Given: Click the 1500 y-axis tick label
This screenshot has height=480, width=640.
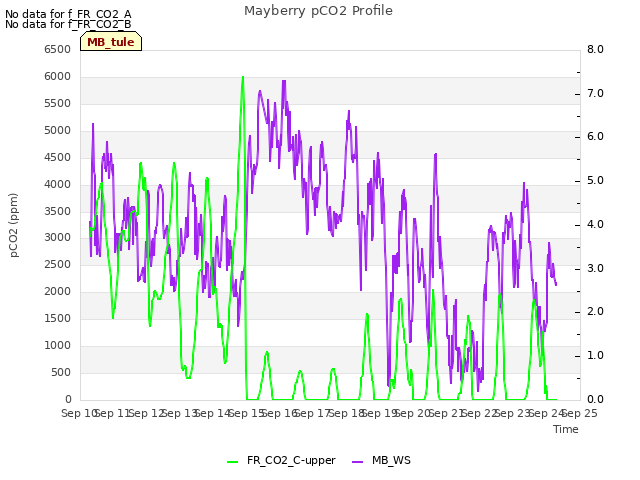Looking at the screenshot, I should click(58, 318).
